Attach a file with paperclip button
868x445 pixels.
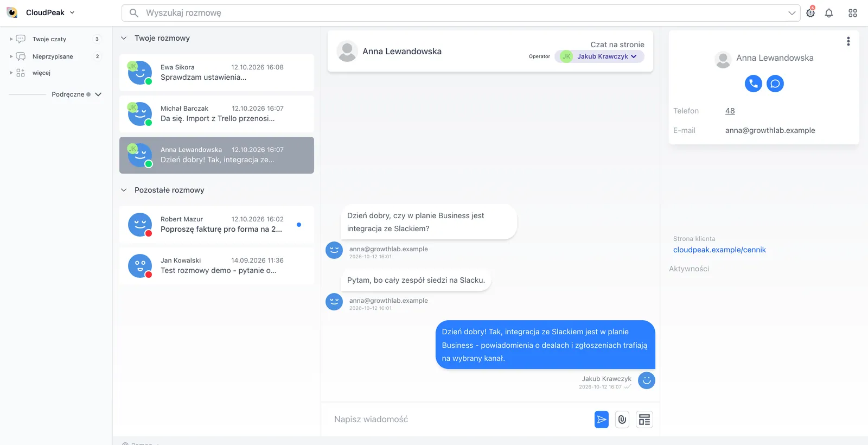[622, 419]
